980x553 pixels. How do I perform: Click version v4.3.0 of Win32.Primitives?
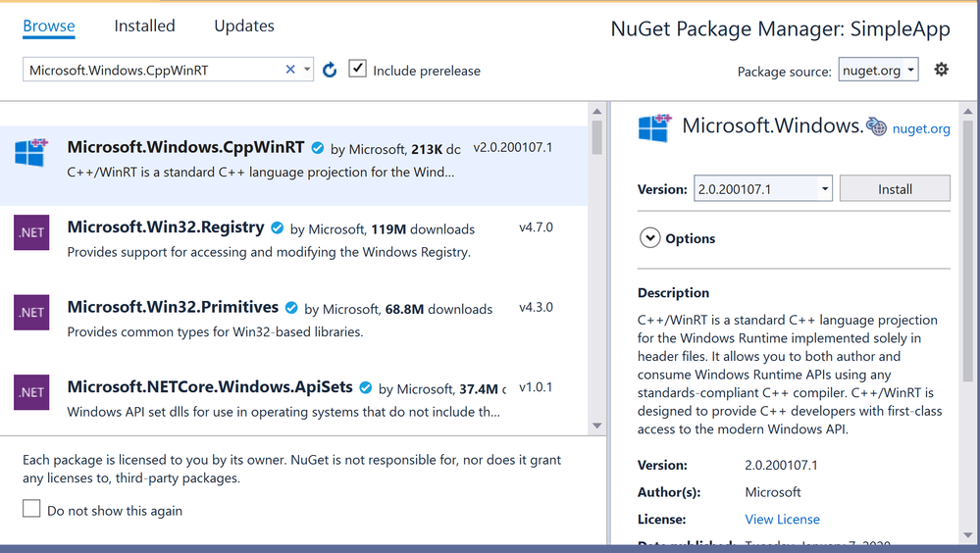pyautogui.click(x=536, y=308)
